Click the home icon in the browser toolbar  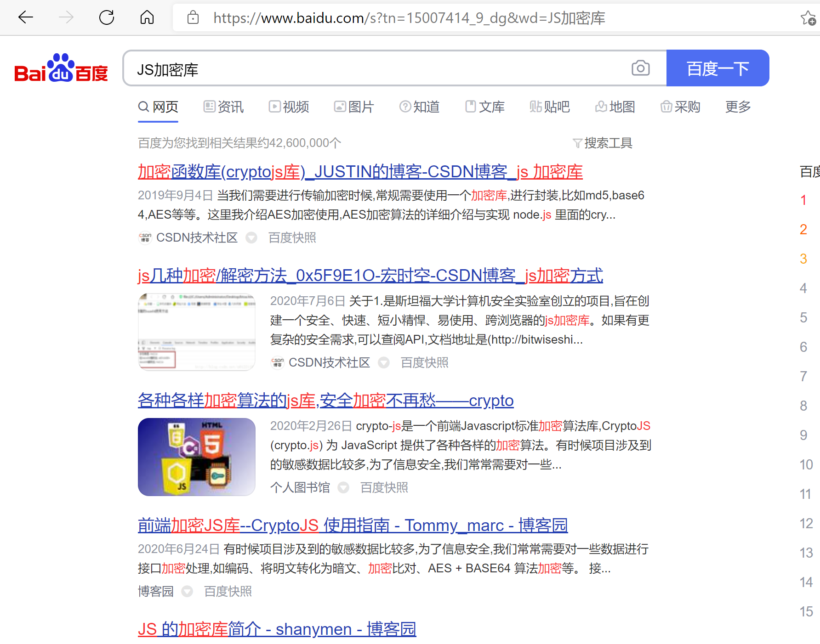pos(147,17)
